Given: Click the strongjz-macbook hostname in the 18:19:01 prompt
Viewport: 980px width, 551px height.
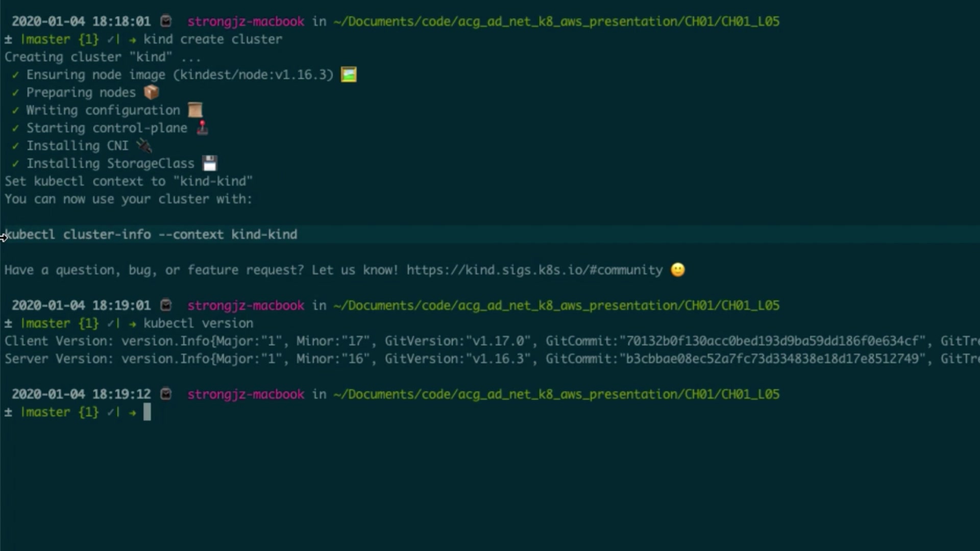Looking at the screenshot, I should [246, 306].
